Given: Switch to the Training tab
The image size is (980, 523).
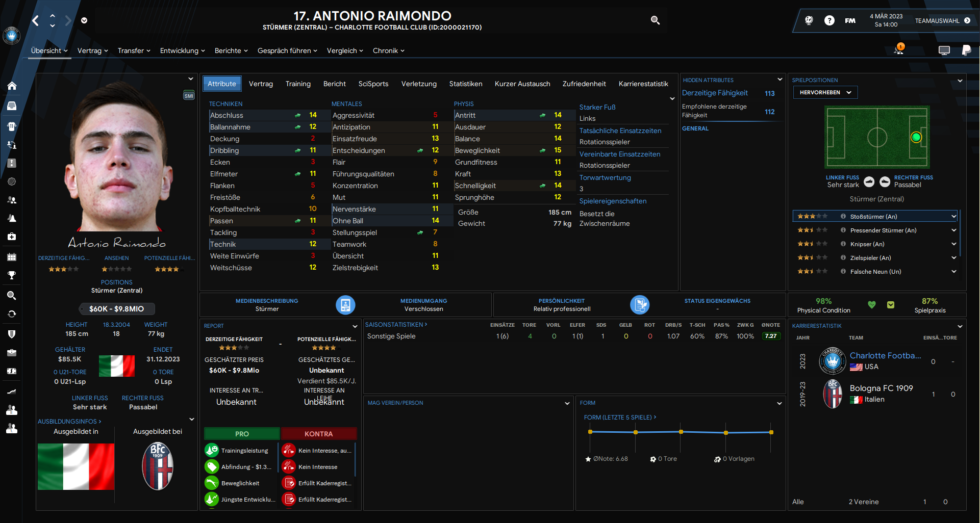Looking at the screenshot, I should pos(298,84).
